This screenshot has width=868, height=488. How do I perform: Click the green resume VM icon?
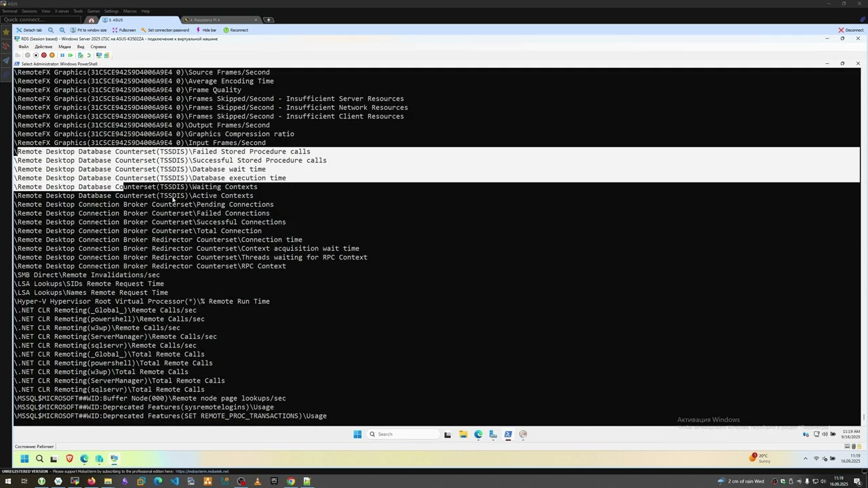click(70, 55)
